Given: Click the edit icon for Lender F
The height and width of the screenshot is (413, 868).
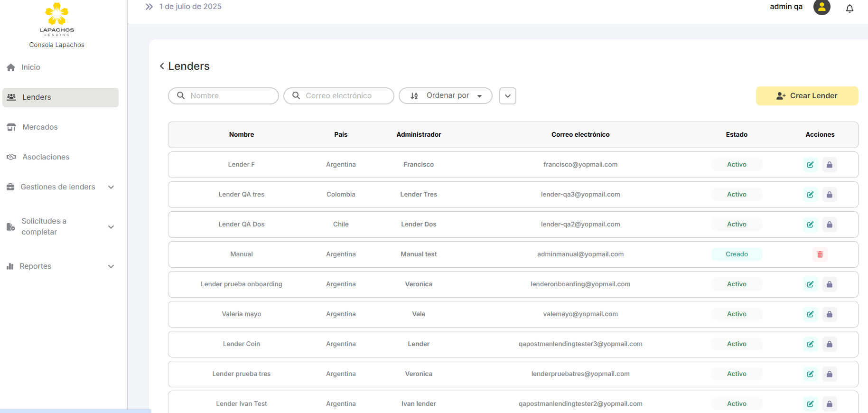Looking at the screenshot, I should point(810,165).
